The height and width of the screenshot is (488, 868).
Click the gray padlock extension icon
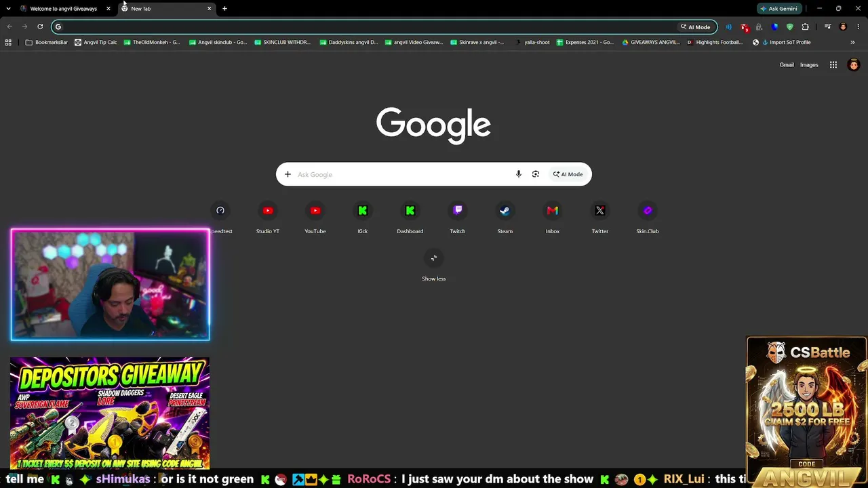click(x=759, y=27)
